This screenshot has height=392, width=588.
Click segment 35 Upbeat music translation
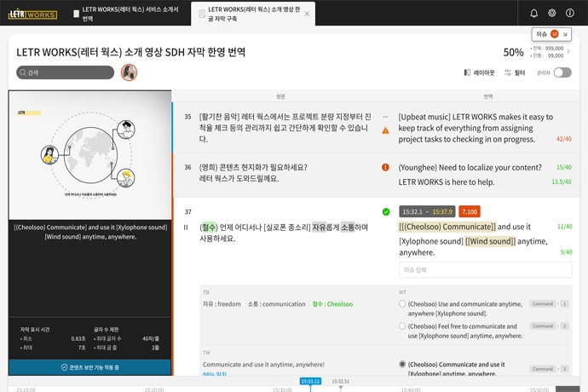coord(476,128)
